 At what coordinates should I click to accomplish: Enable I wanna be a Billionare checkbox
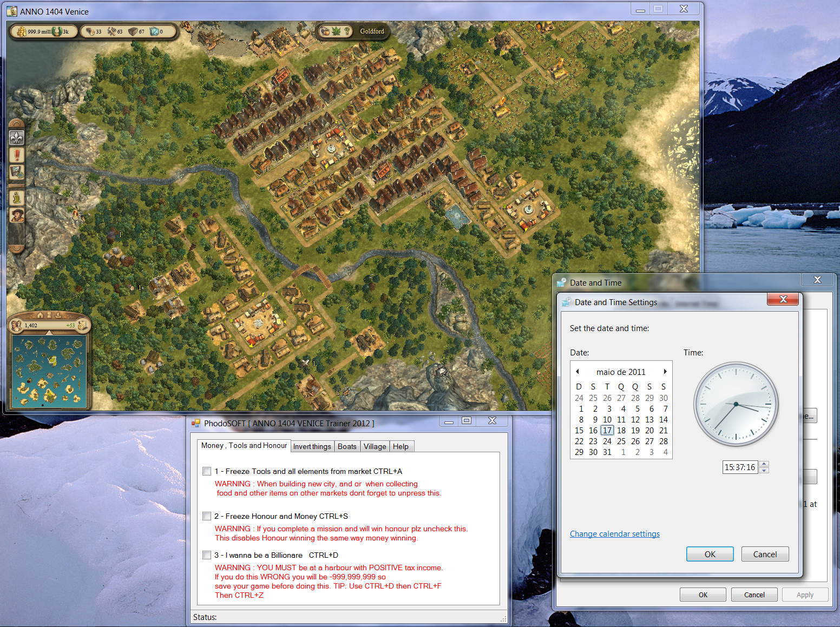[207, 555]
